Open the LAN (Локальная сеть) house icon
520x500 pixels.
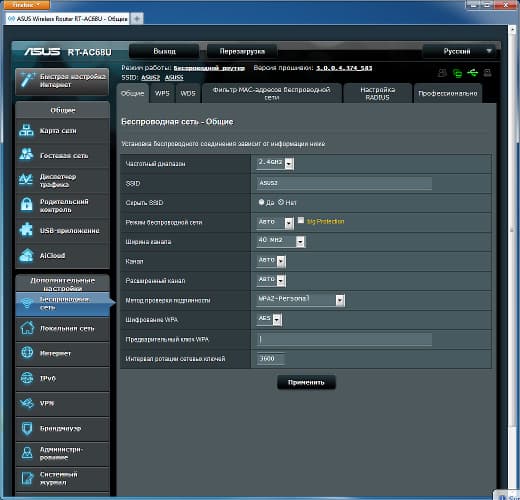[x=27, y=328]
